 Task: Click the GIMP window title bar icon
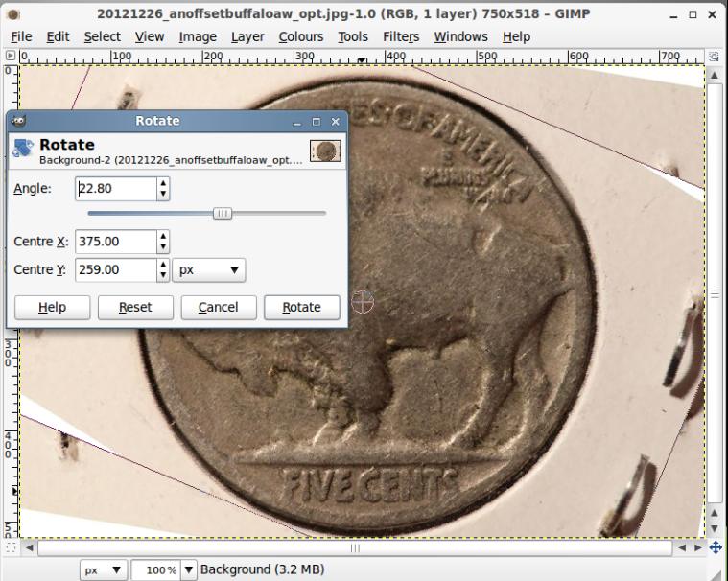pos(13,14)
